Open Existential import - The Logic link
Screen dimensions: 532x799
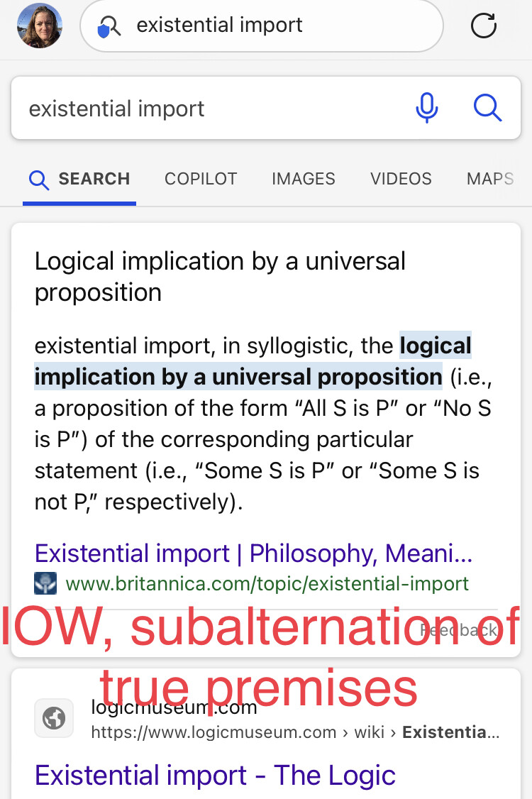click(x=215, y=776)
